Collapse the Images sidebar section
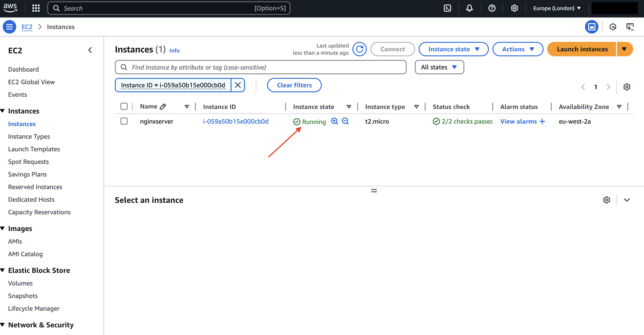The height and width of the screenshot is (335, 644). (2, 228)
